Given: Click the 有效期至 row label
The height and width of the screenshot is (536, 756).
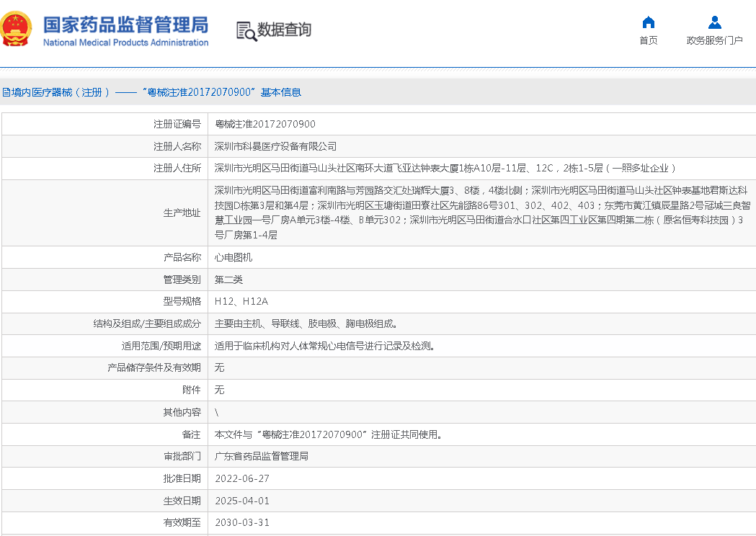Looking at the screenshot, I should [182, 522].
